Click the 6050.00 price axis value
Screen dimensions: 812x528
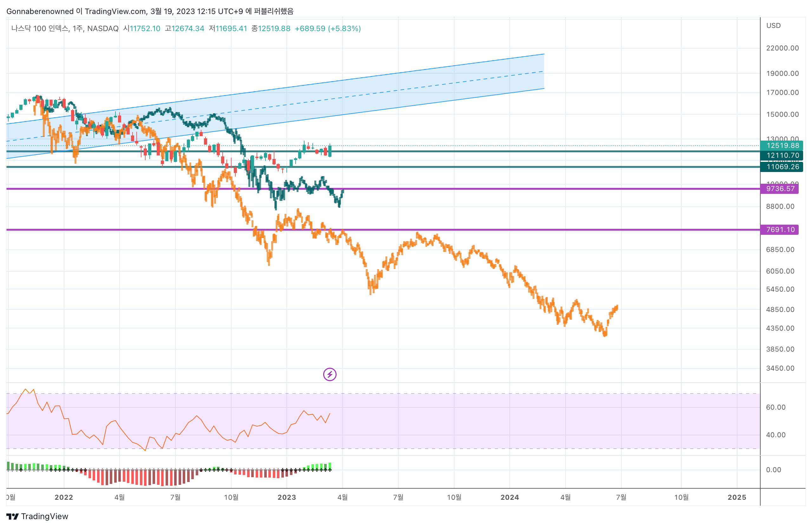780,271
